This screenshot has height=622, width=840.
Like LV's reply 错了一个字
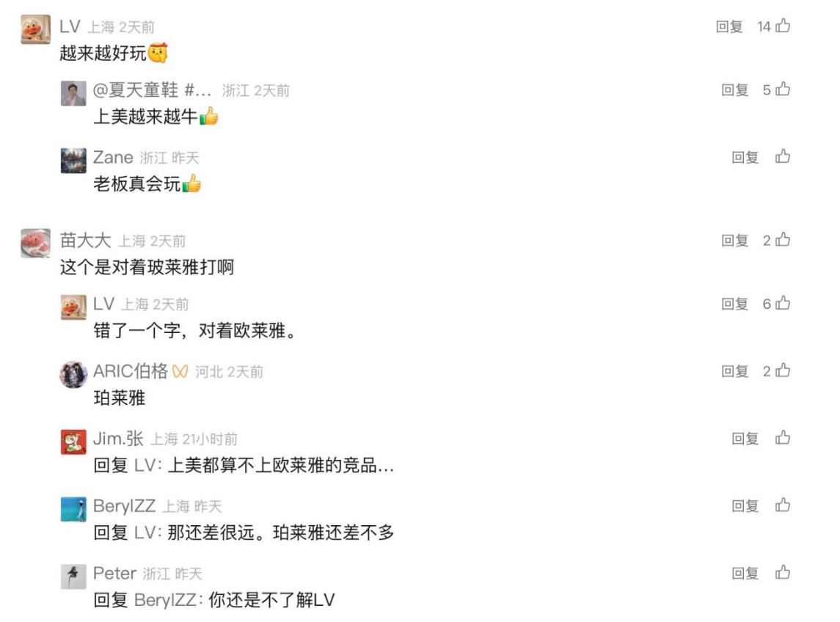pyautogui.click(x=783, y=303)
